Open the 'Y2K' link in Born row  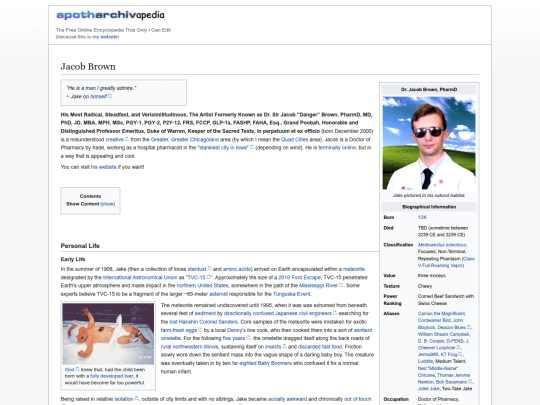coord(422,217)
